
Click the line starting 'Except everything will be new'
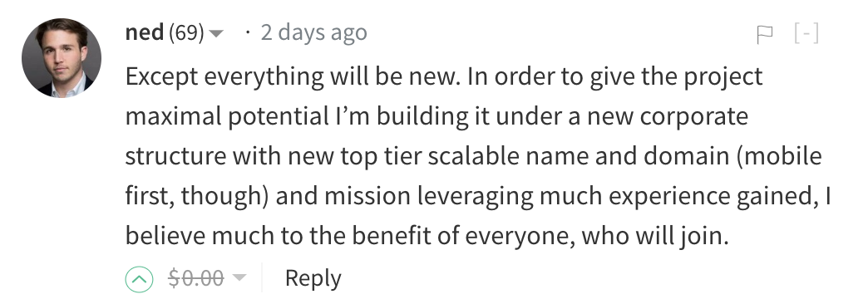pos(444,76)
